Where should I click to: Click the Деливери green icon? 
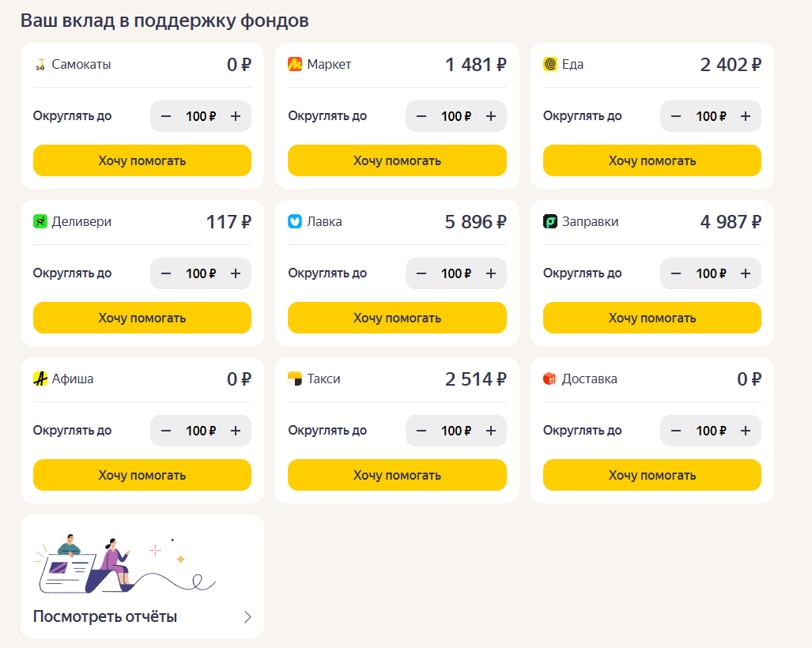coord(40,221)
